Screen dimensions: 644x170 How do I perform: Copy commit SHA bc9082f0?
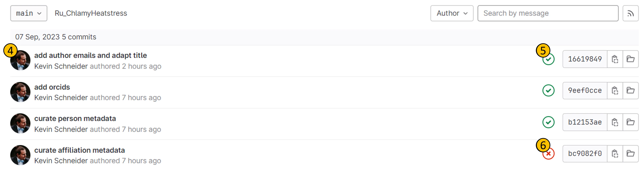tap(615, 154)
